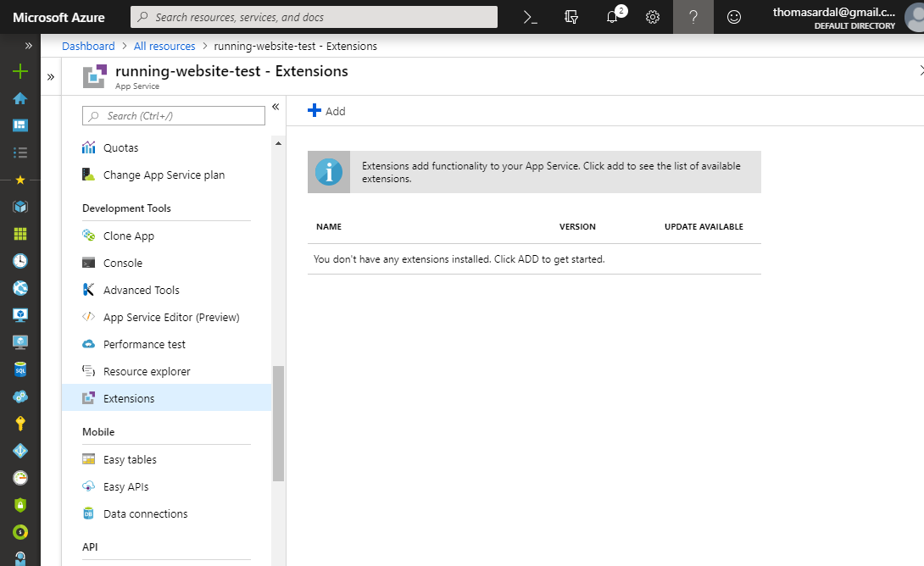The height and width of the screenshot is (566, 924).
Task: Open Resource groups cube icon
Action: 20,207
